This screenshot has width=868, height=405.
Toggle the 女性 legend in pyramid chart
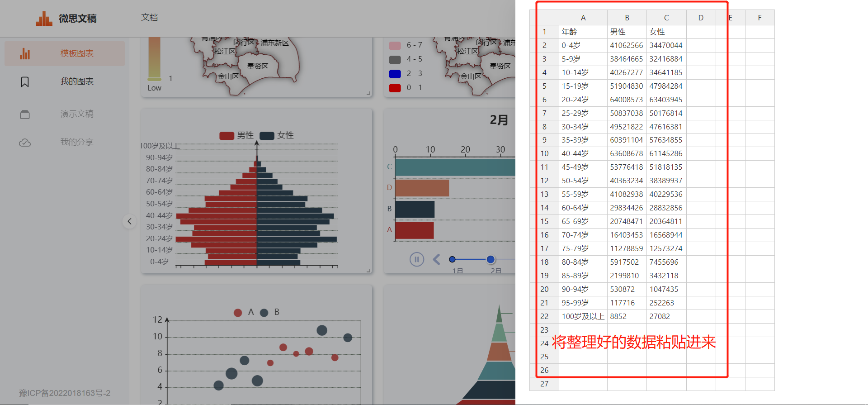277,135
